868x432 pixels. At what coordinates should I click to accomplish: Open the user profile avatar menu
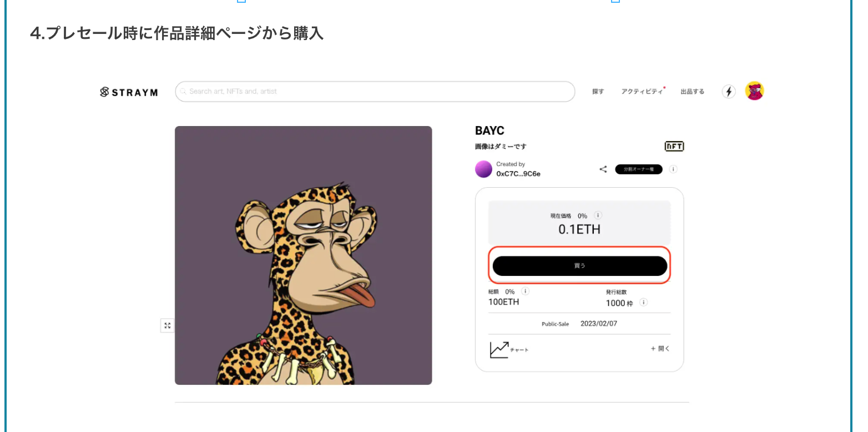(754, 91)
